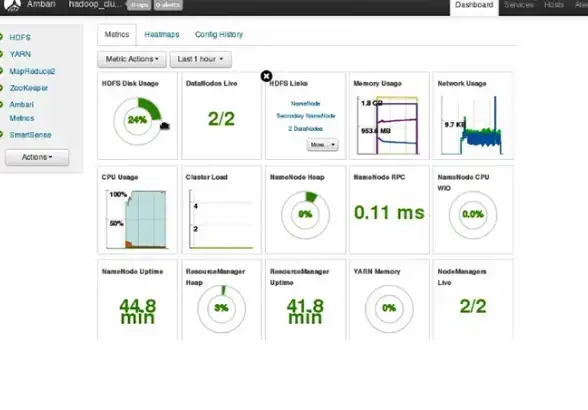Image resolution: width=588 pixels, height=410 pixels.
Task: Open the Services top navigation tab
Action: click(x=519, y=5)
